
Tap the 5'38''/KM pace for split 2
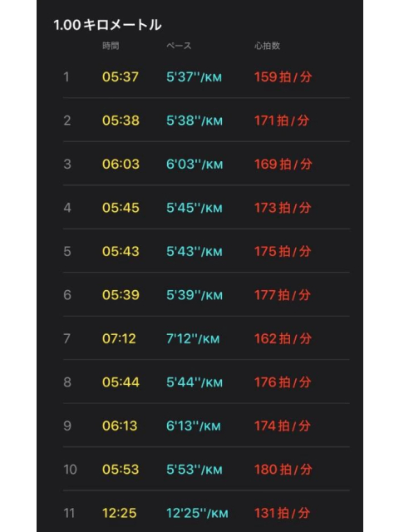coord(195,121)
